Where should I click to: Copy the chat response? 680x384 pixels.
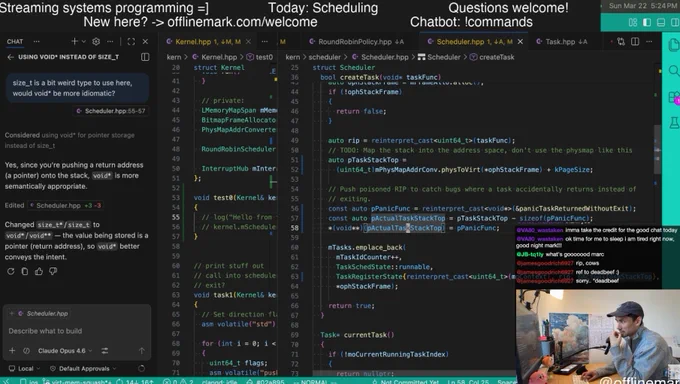point(25,271)
